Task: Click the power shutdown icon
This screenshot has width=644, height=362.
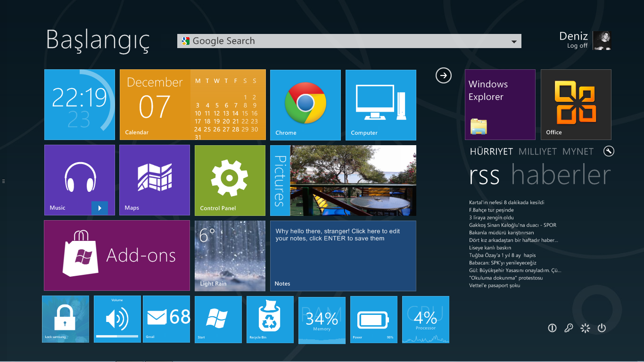Action: (602, 328)
